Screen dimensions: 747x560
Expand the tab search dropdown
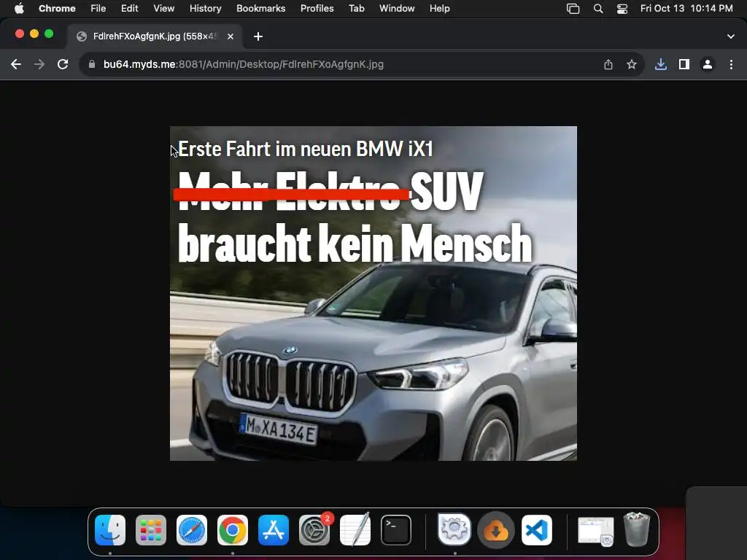(x=731, y=36)
